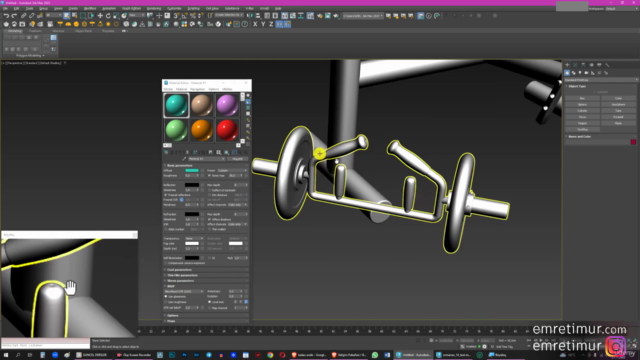Restrict transform to the X axis
Image resolution: width=640 pixels, height=360 pixels.
(255, 24)
